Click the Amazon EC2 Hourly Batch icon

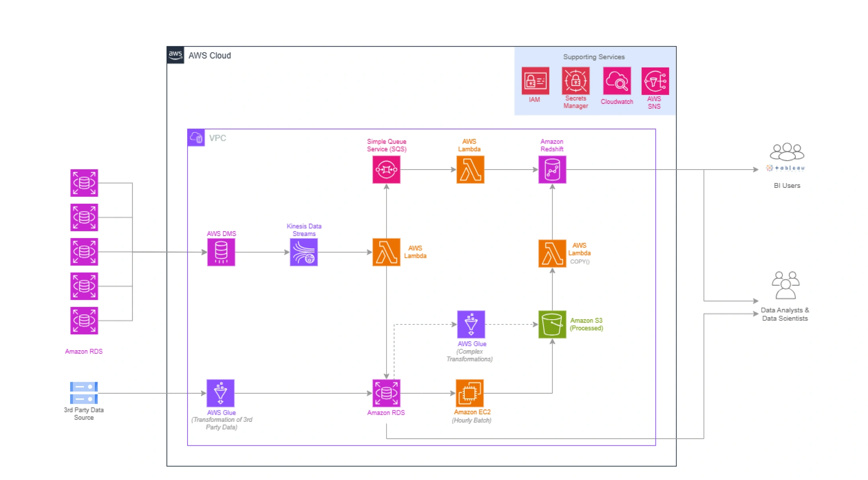469,393
